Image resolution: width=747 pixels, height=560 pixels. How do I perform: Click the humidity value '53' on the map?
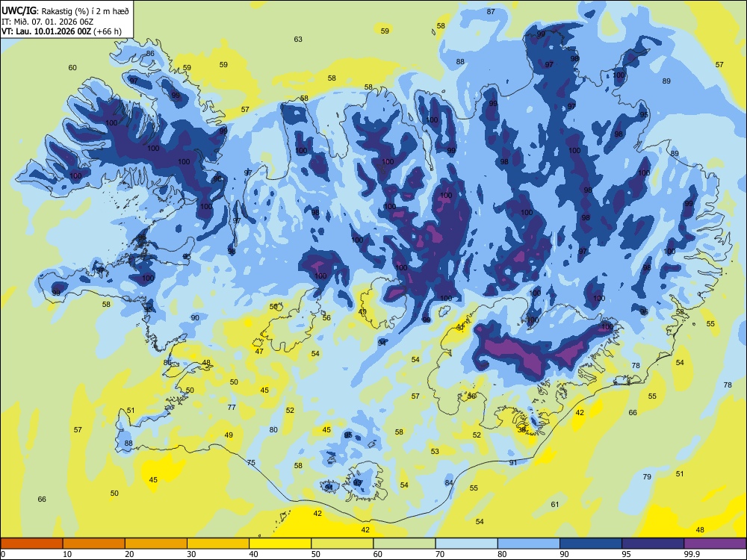coord(435,451)
